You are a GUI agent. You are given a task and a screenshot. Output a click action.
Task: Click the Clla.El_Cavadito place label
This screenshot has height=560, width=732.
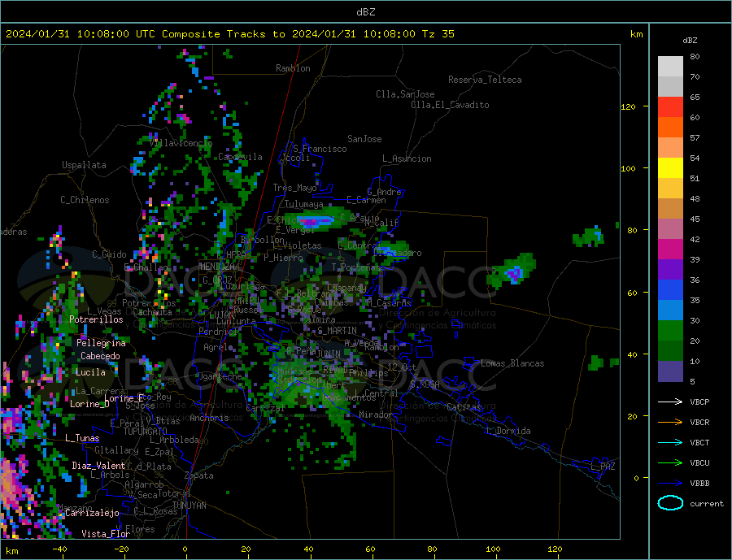[450, 105]
